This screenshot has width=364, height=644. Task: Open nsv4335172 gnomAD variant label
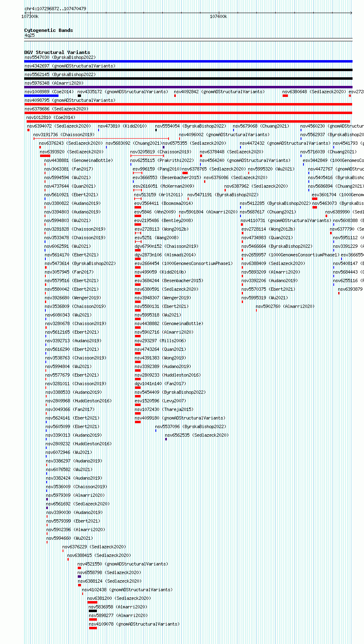pos(123,92)
